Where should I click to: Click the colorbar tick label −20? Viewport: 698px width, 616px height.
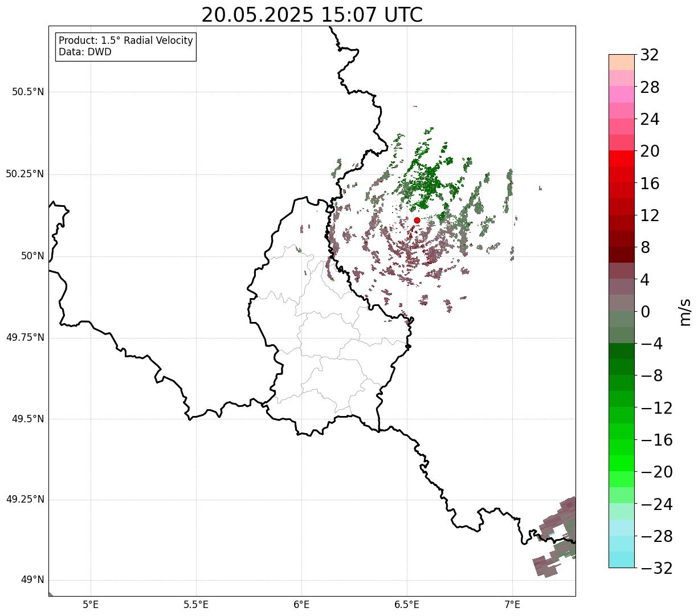[x=656, y=472]
